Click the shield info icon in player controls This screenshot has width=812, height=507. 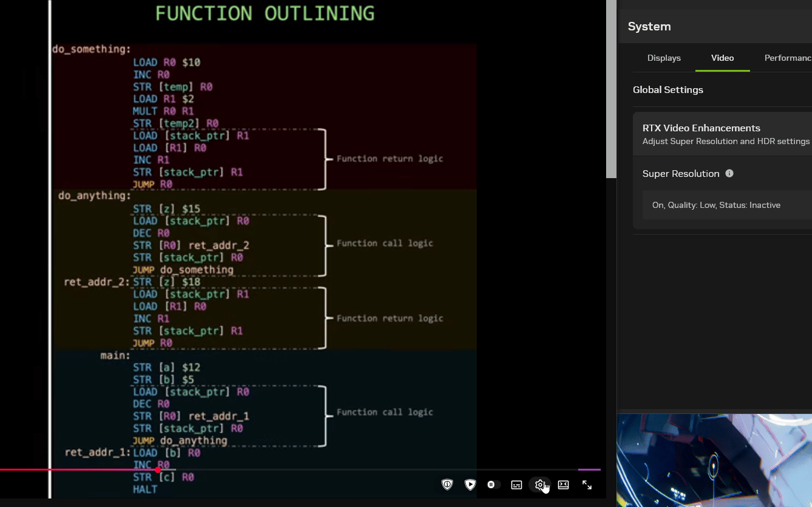pyautogui.click(x=448, y=485)
